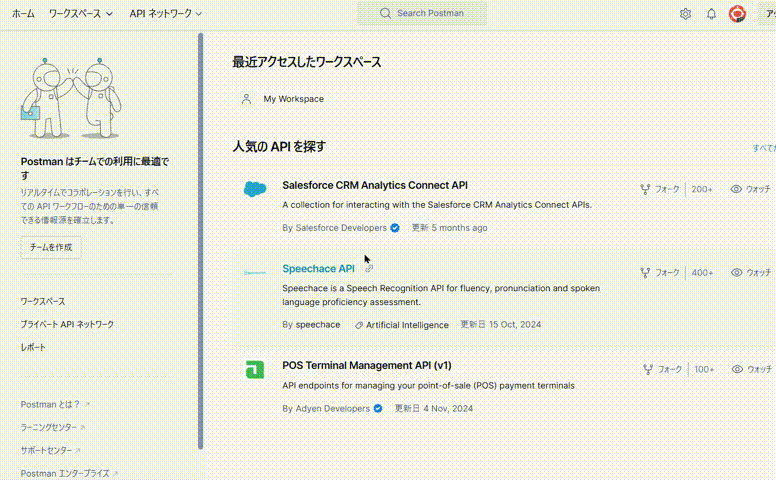This screenshot has height=480, width=776.
Task: Click the By Adyen Developers publisher
Action: coord(326,408)
